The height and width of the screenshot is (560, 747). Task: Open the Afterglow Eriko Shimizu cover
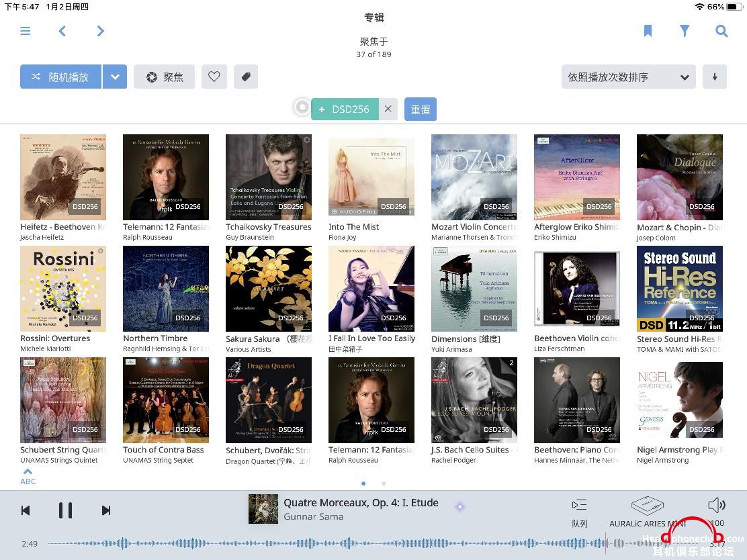[577, 177]
